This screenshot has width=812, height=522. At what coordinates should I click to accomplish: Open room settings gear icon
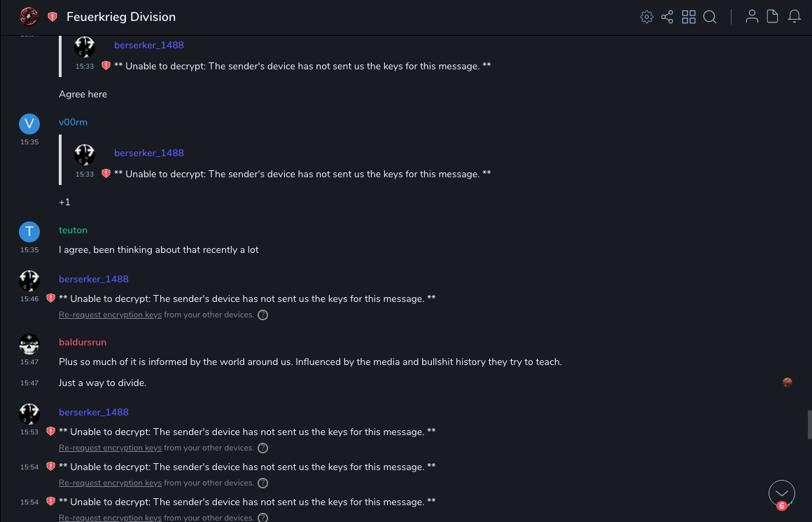pyautogui.click(x=647, y=17)
